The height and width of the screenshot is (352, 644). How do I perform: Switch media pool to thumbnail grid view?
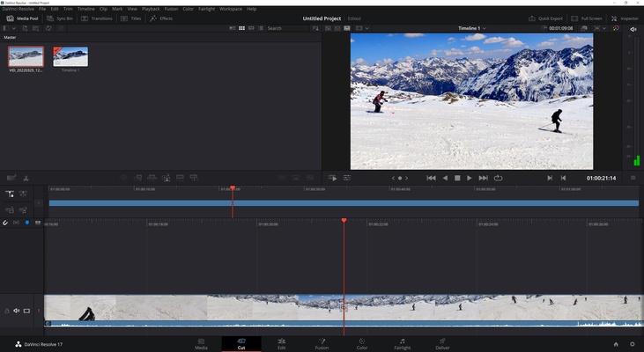241,28
